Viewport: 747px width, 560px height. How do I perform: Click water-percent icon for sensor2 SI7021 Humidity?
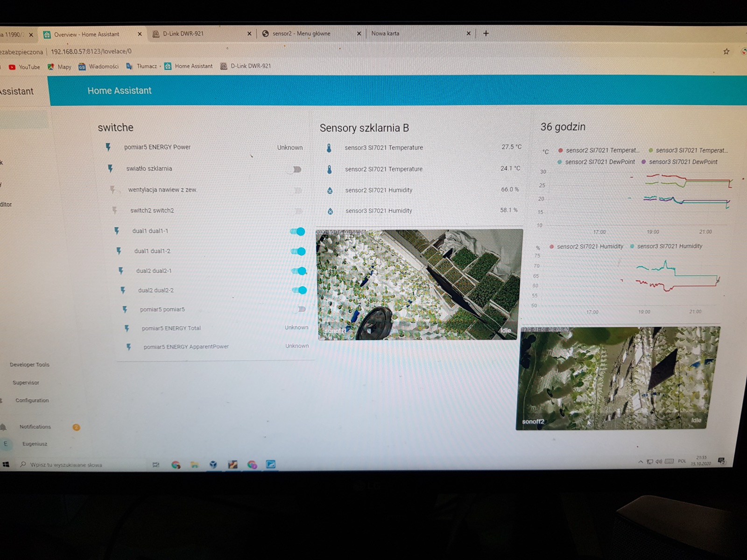pyautogui.click(x=330, y=190)
